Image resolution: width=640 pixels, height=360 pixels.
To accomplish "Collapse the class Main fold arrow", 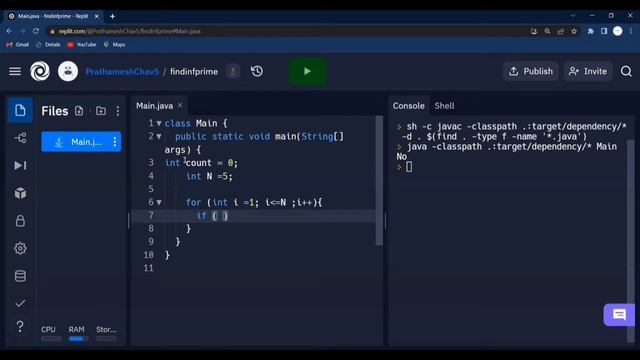I will (159, 123).
